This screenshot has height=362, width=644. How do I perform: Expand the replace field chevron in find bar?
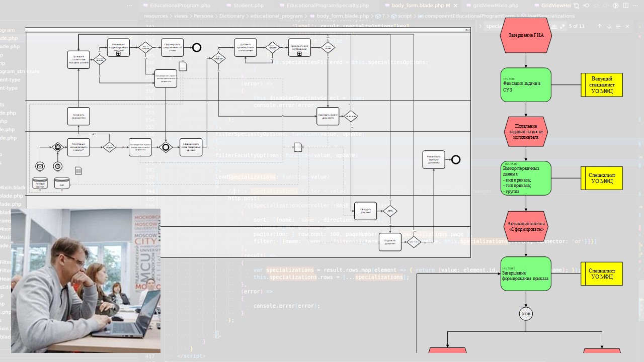tap(480, 26)
